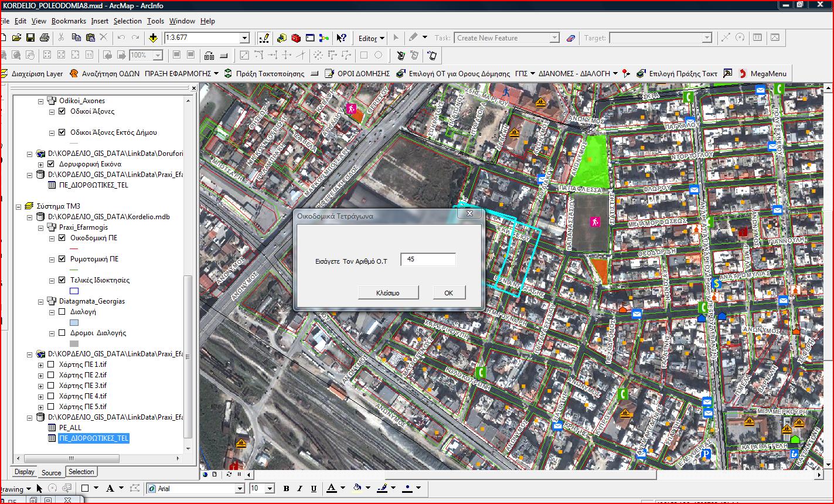The image size is (834, 504).
Task: Click the eraser icon beside Task box
Action: pos(571,38)
